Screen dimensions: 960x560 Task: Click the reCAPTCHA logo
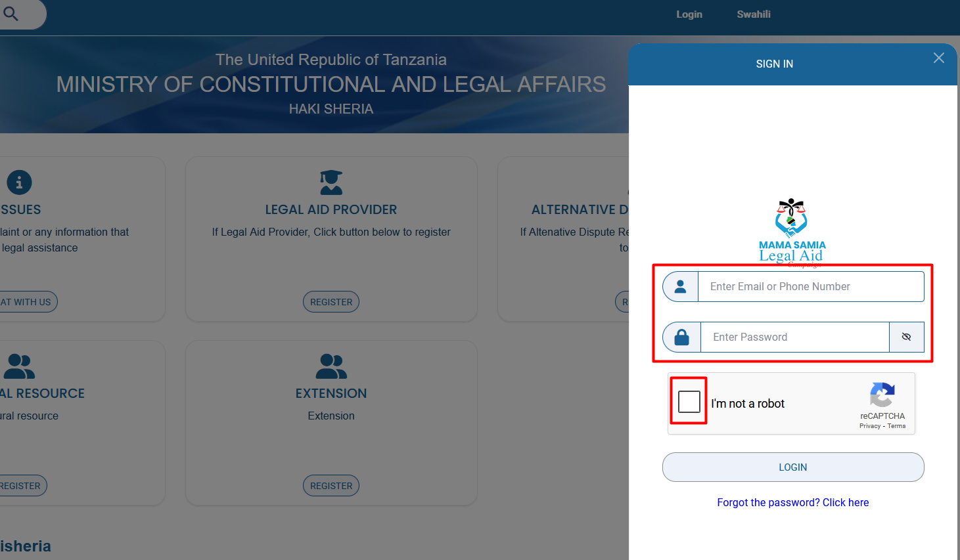pyautogui.click(x=882, y=395)
